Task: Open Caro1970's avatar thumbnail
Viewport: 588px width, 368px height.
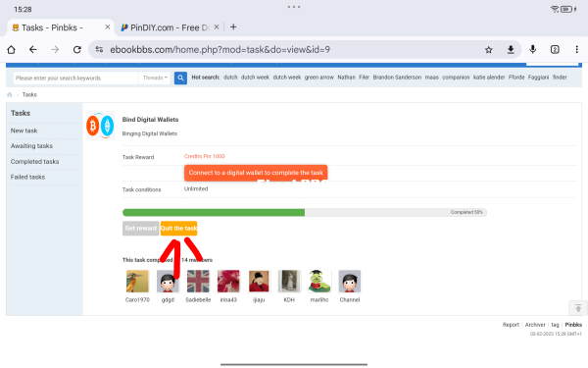Action: point(137,281)
